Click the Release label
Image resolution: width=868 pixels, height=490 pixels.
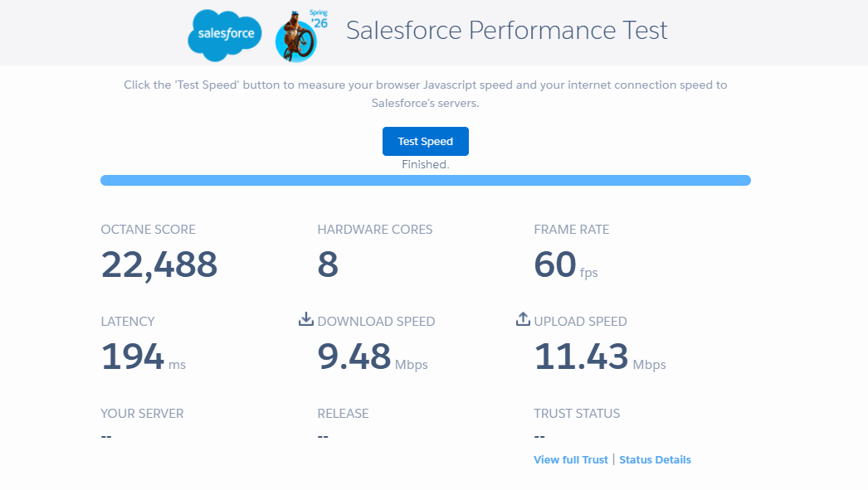pos(343,413)
